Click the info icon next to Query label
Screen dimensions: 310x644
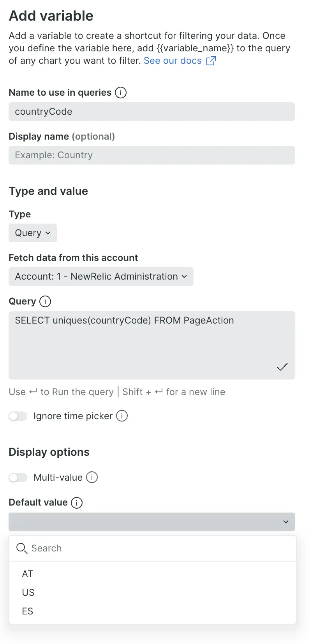point(45,301)
